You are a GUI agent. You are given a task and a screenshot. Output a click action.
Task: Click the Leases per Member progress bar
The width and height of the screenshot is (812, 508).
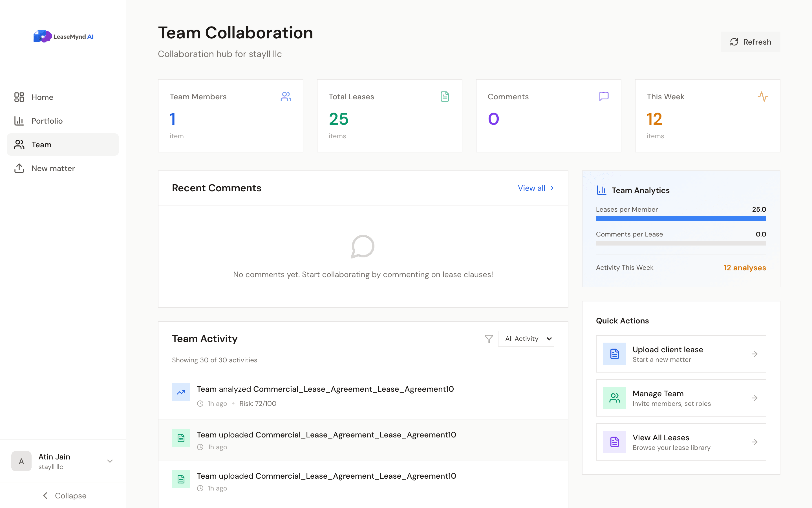pyautogui.click(x=681, y=218)
